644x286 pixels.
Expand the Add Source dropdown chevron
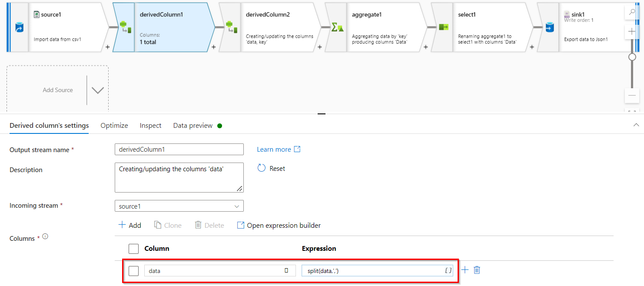click(x=98, y=90)
